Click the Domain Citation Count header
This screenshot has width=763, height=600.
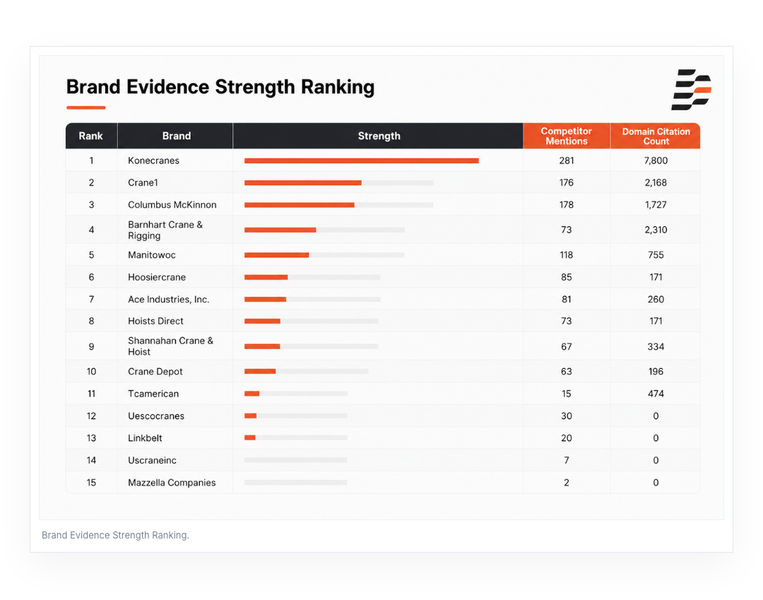click(655, 136)
